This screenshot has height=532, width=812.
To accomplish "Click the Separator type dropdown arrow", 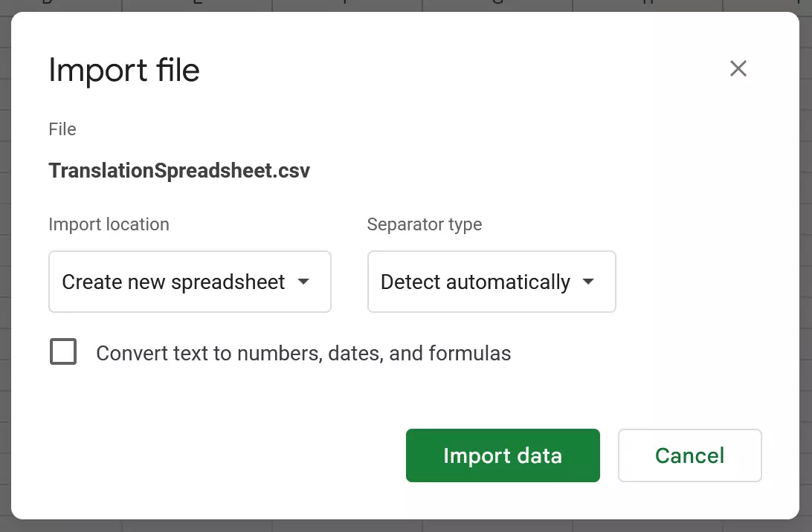I will (588, 282).
